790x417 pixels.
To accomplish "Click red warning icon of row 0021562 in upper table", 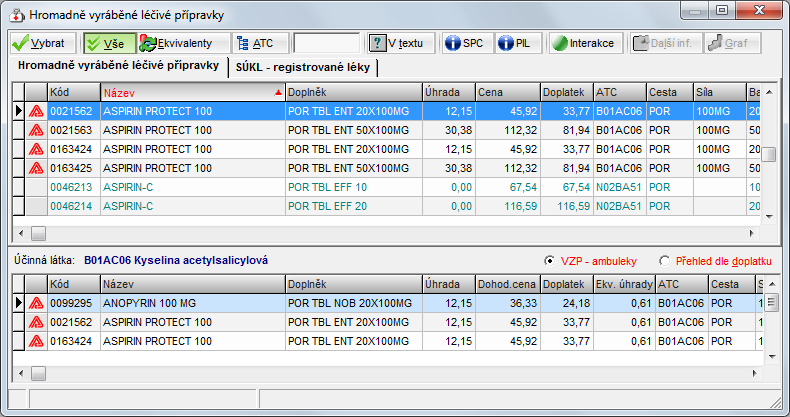I will pyautogui.click(x=36, y=111).
